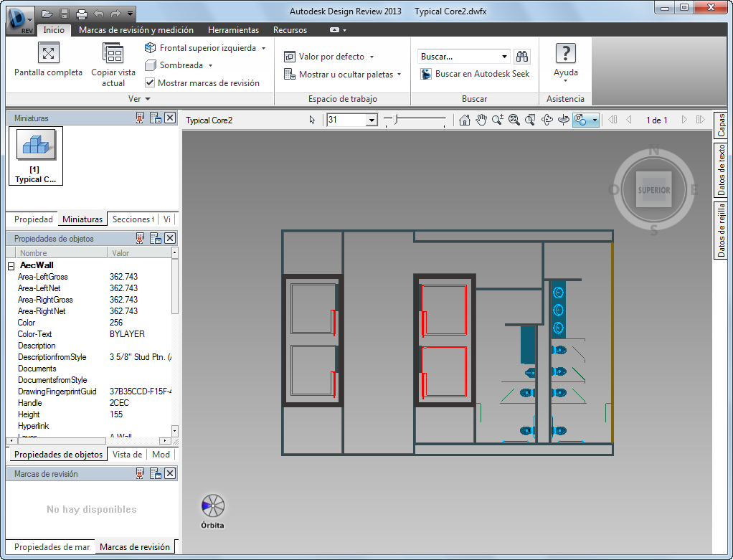733x560 pixels.
Task: Click the Pantalla completa button
Action: pos(48,60)
